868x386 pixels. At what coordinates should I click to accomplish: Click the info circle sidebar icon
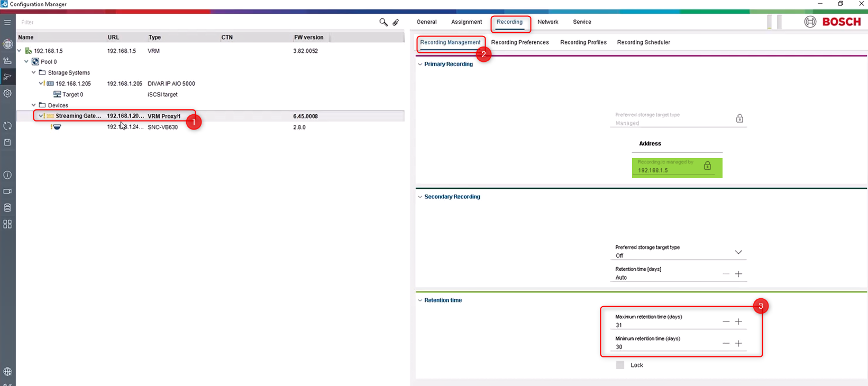7,175
